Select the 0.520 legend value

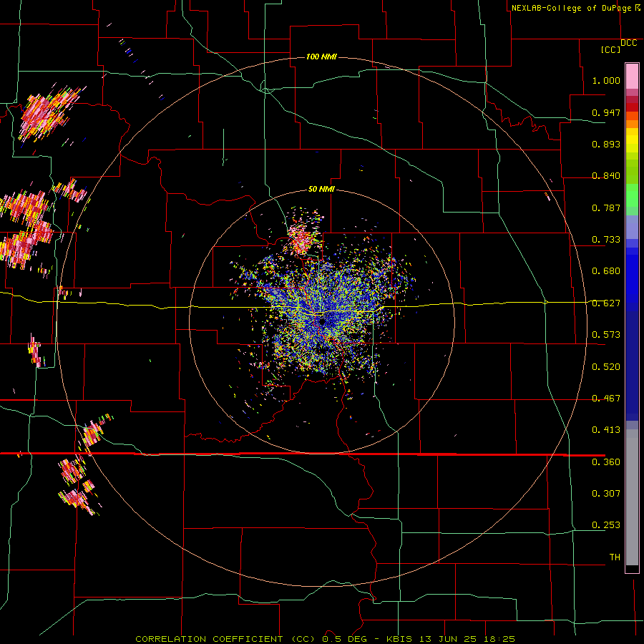(x=606, y=367)
